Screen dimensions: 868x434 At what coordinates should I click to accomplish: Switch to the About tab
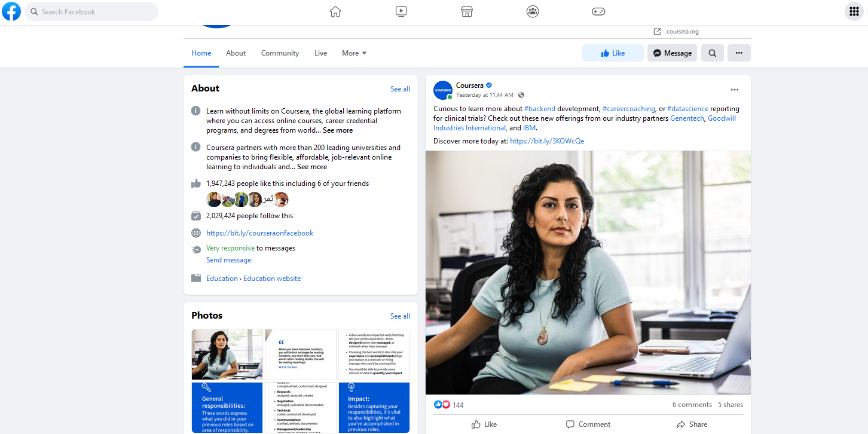point(236,53)
